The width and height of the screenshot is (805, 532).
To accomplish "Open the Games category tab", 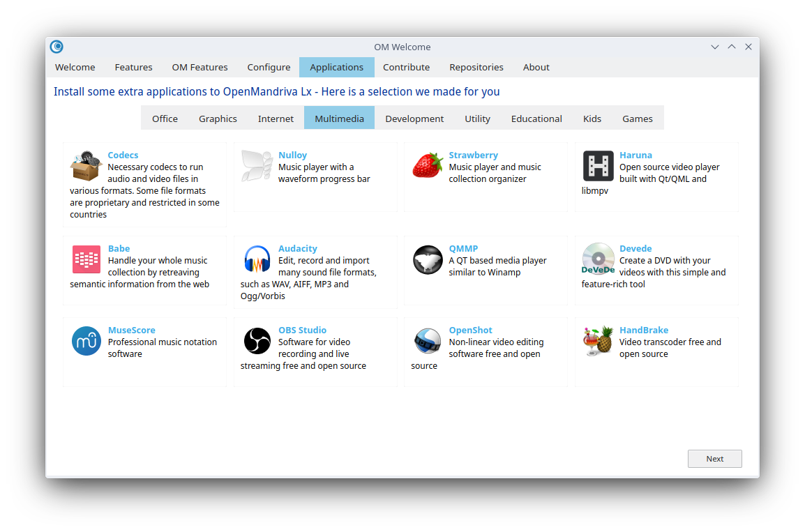I will click(637, 119).
